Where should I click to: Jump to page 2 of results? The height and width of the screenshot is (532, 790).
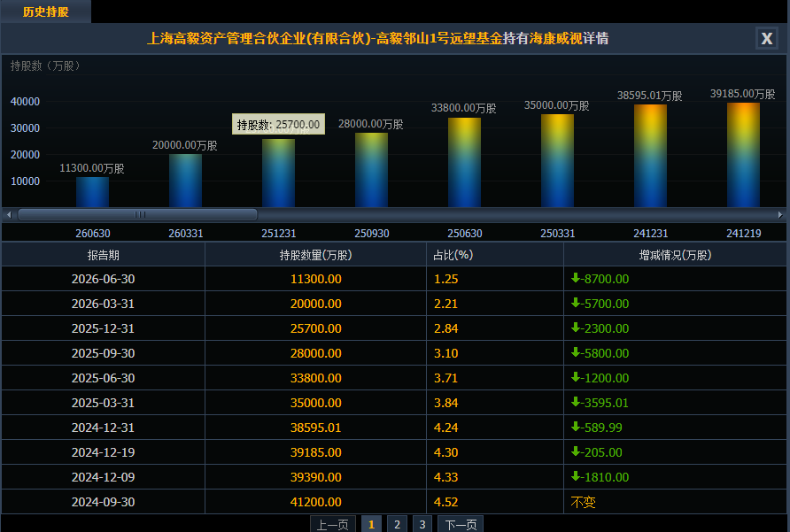pos(397,524)
